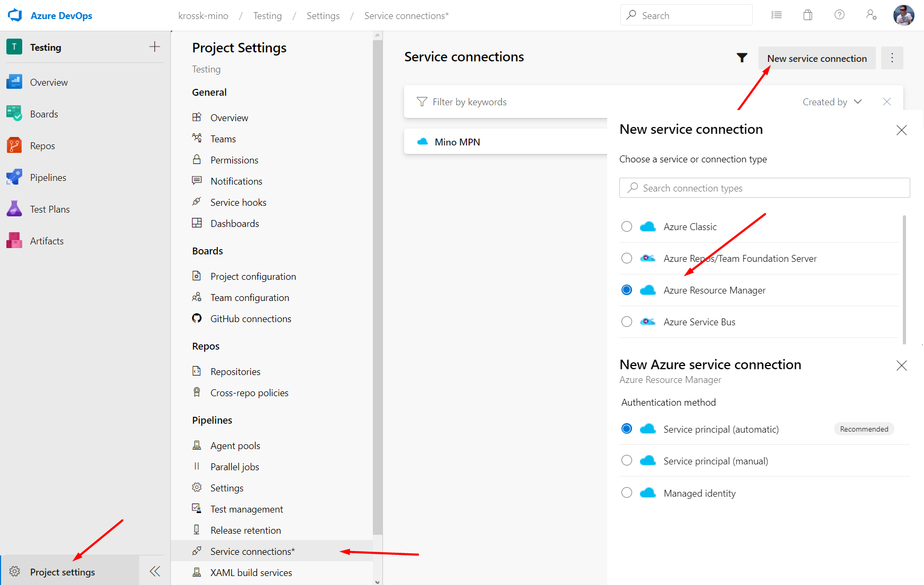
Task: Select Azure Repos/Team Foundation Server radio
Action: [627, 258]
